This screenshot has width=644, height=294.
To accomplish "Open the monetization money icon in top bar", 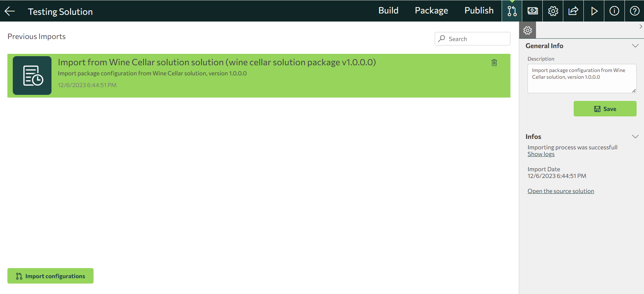I will tap(532, 11).
